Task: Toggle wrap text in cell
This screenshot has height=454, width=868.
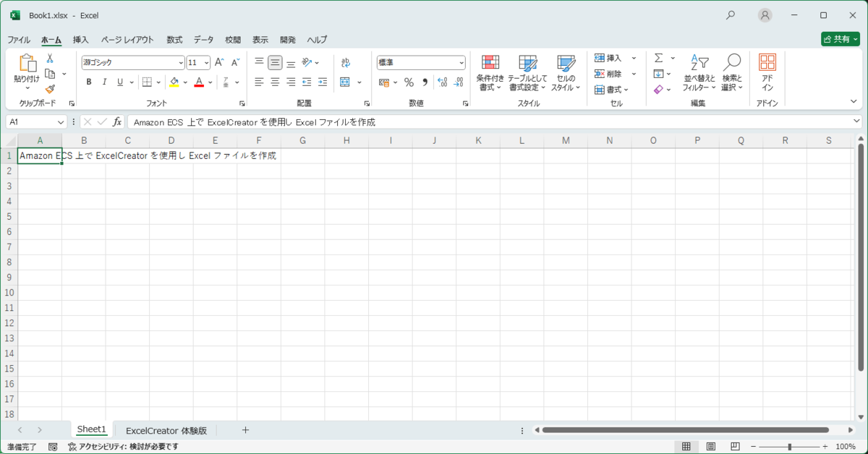Action: (346, 62)
